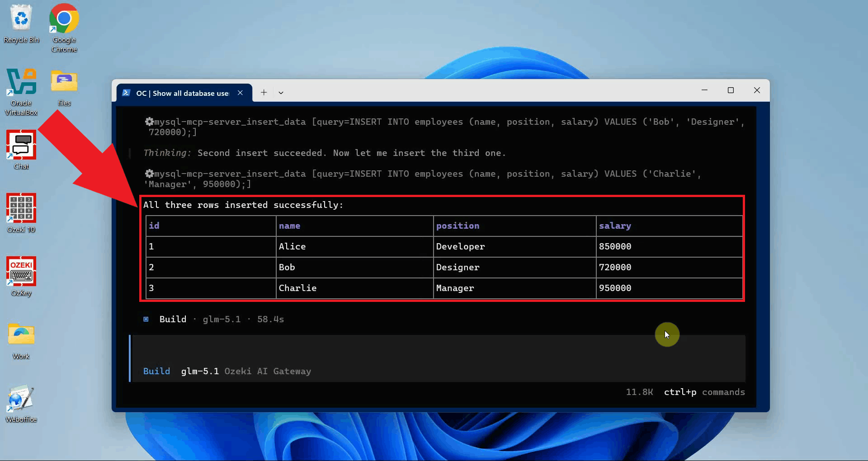Close the 'OC | Show all database' tab

pyautogui.click(x=241, y=93)
